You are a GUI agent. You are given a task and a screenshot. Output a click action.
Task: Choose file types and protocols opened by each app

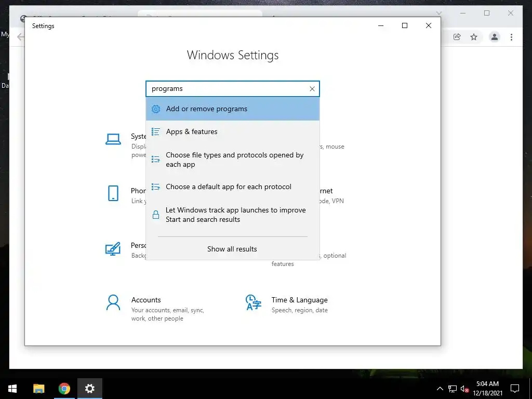click(x=232, y=159)
